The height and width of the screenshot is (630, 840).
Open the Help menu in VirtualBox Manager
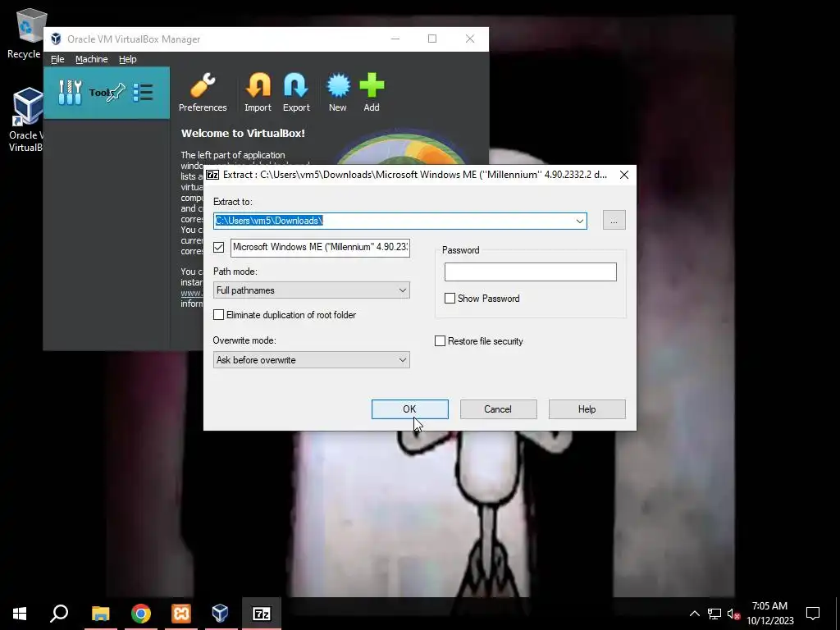click(127, 59)
